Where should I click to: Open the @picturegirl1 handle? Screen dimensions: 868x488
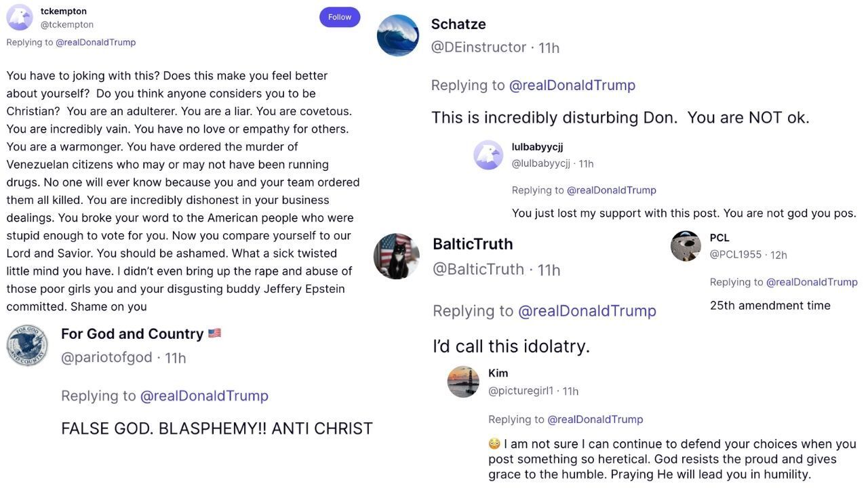click(x=521, y=390)
